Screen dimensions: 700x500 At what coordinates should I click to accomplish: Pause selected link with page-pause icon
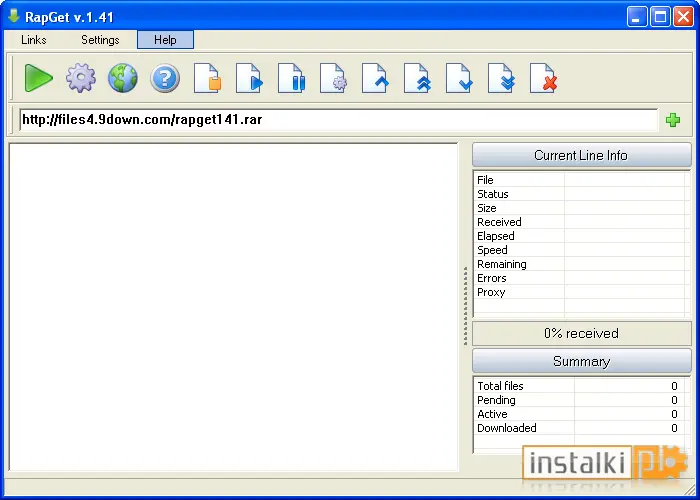pyautogui.click(x=291, y=78)
